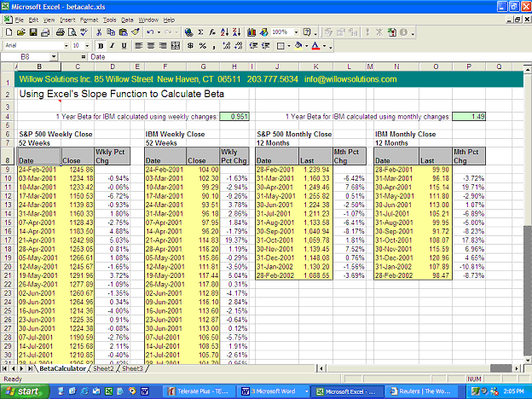Switch to Sheet3 tab
The image size is (532, 399).
[x=132, y=368]
